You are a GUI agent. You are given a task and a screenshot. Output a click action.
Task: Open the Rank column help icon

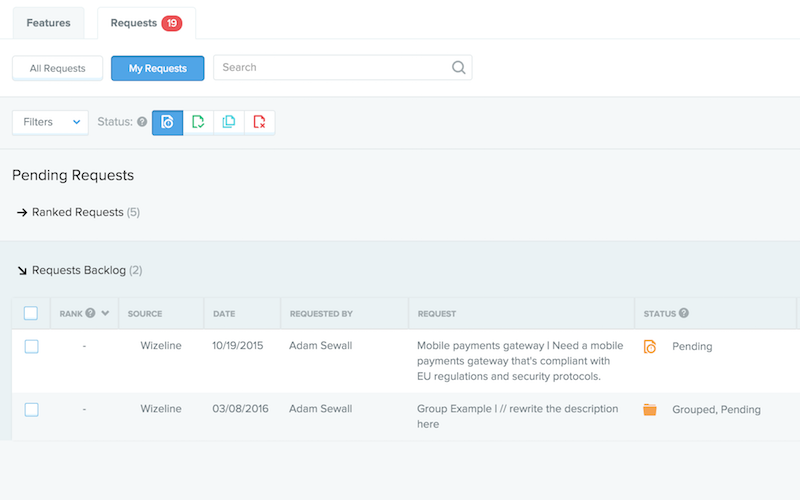pos(90,313)
